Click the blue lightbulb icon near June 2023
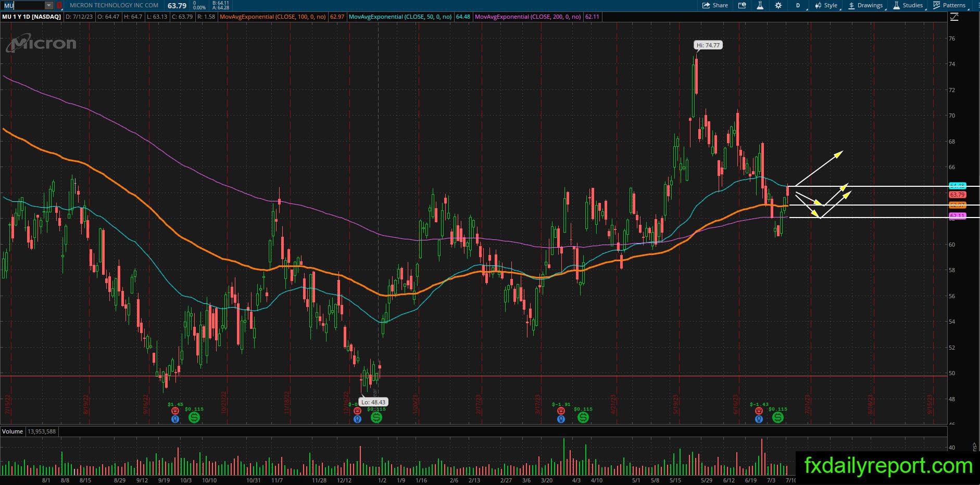The width and height of the screenshot is (980, 485). (759, 418)
